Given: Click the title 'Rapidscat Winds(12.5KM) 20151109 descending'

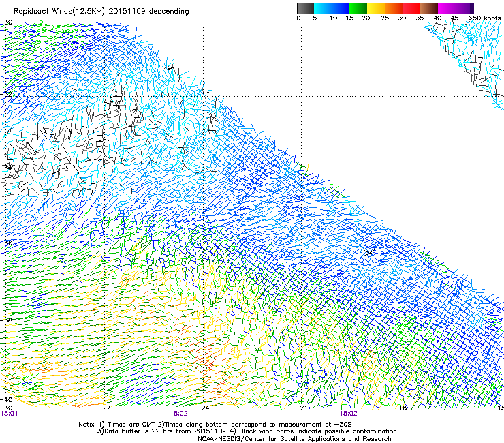Looking at the screenshot, I should tap(101, 12).
